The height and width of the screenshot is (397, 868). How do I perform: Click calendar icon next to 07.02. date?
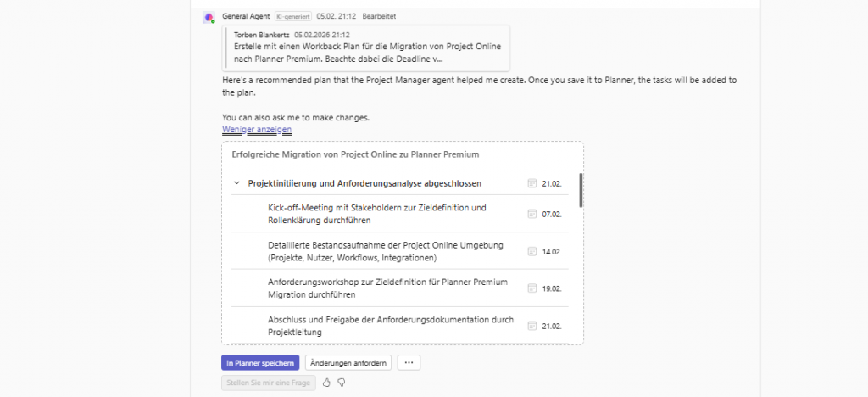(531, 214)
